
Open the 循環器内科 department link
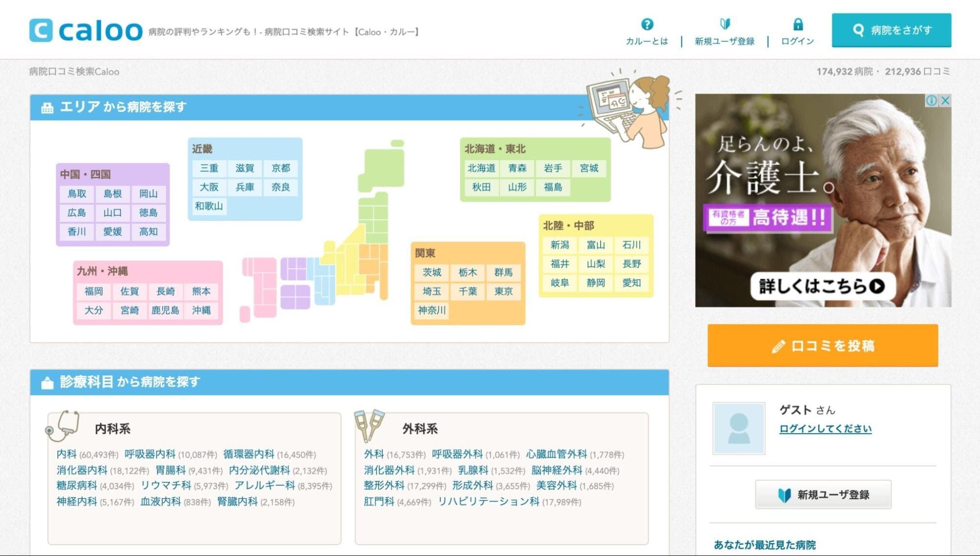click(x=248, y=454)
